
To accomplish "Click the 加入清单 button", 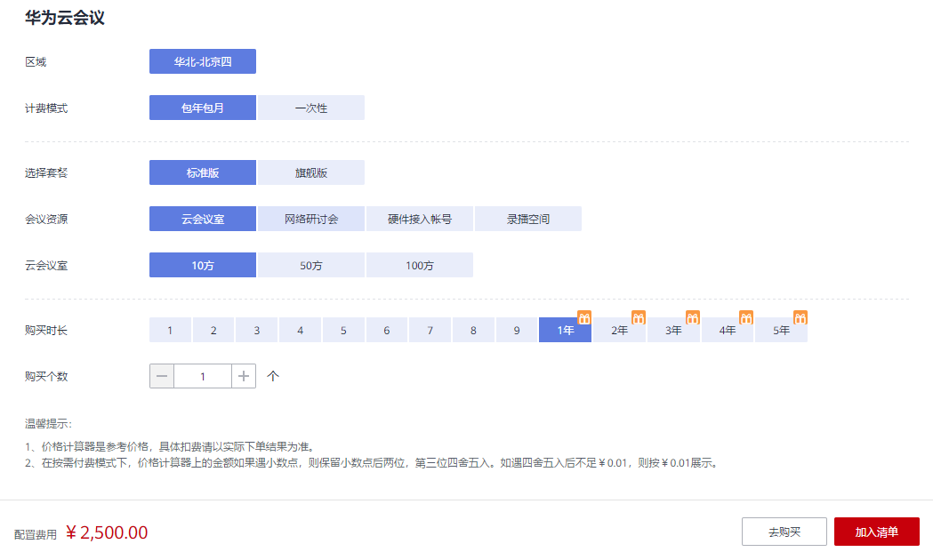I will tap(877, 532).
